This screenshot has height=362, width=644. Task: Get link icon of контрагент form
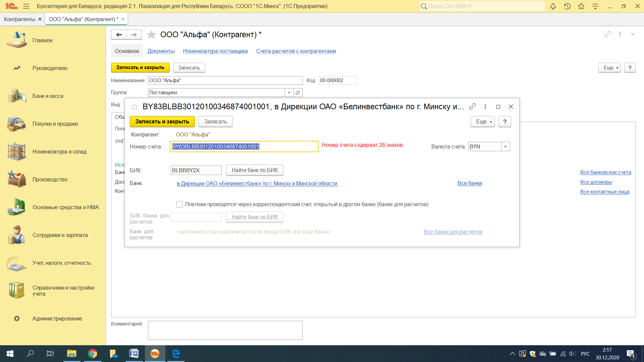[x=607, y=34]
